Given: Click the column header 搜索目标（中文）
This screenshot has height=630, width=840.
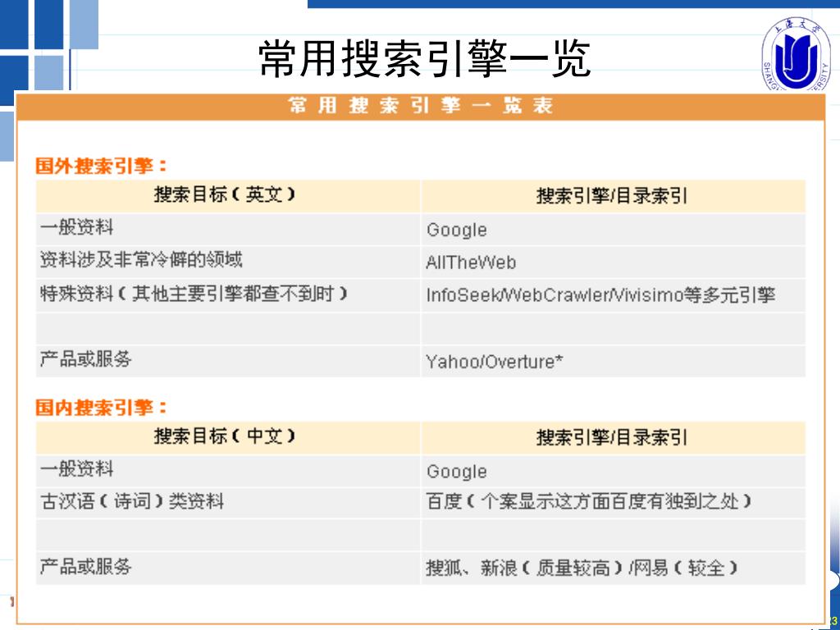Looking at the screenshot, I should pyautogui.click(x=228, y=438).
